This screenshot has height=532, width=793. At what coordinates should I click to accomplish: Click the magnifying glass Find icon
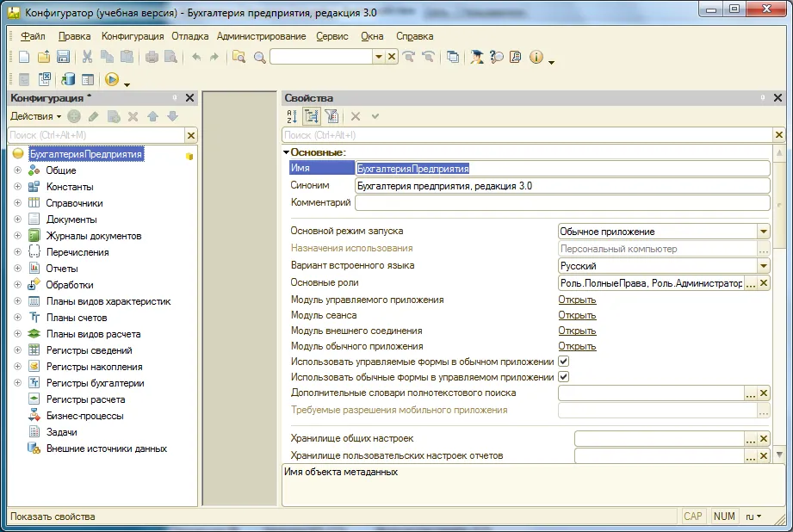(260, 57)
